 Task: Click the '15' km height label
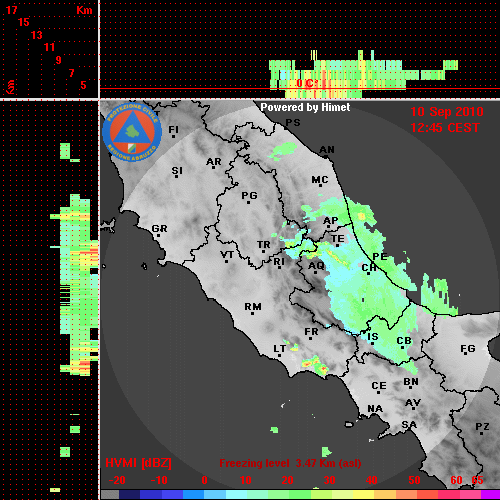(x=24, y=22)
